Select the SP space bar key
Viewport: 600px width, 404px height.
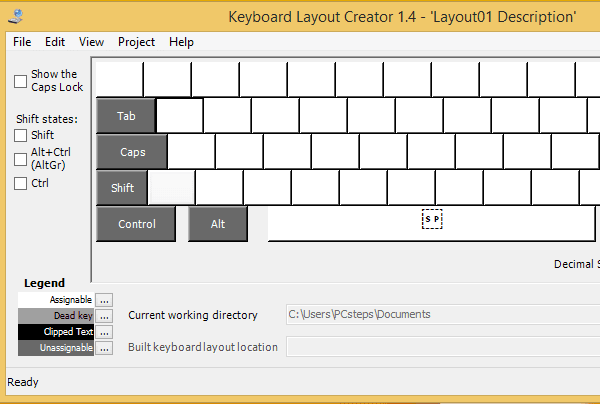tap(432, 224)
